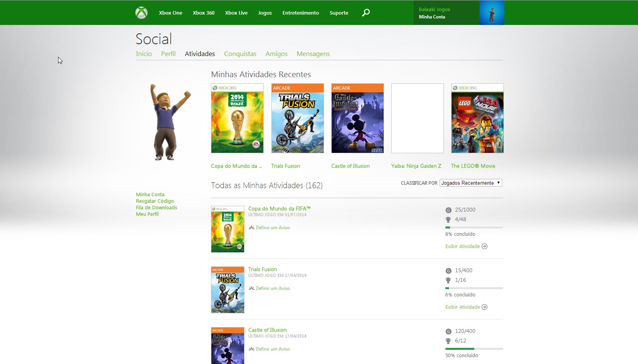Image resolution: width=638 pixels, height=364 pixels.
Task: Open Xbox One menu
Action: point(171,13)
